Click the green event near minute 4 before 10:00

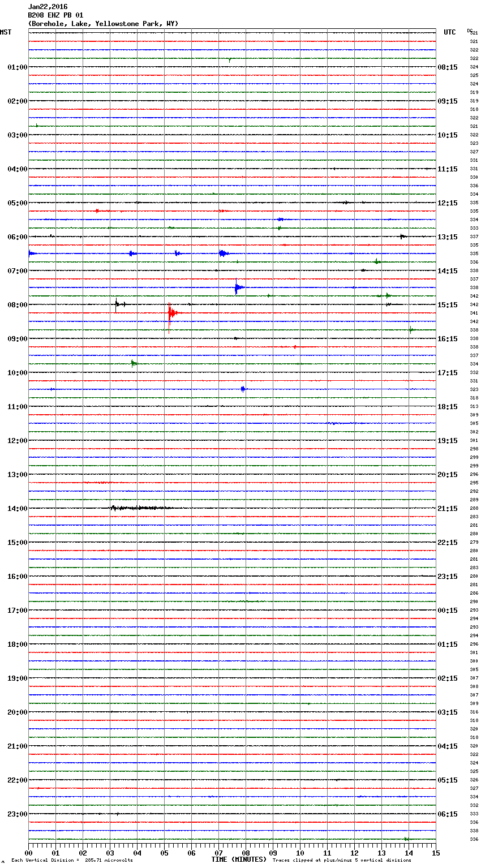pyautogui.click(x=134, y=364)
